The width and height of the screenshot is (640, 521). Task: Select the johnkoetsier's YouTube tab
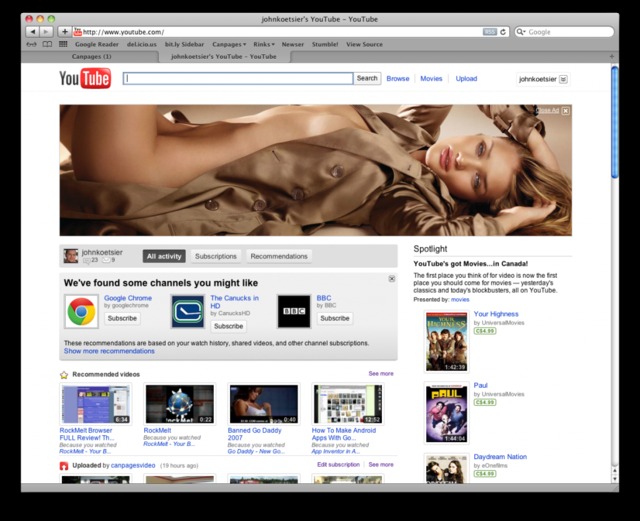click(x=224, y=56)
